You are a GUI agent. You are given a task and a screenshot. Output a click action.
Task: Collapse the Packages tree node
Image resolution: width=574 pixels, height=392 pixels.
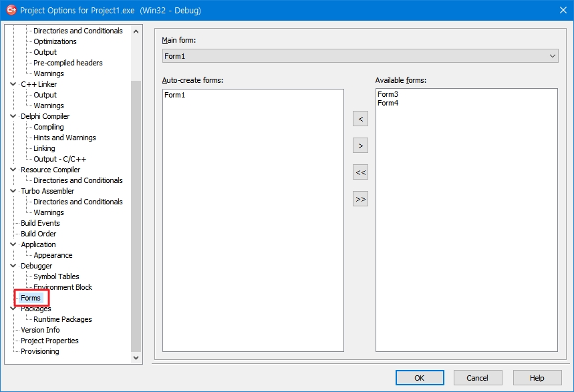click(x=13, y=309)
